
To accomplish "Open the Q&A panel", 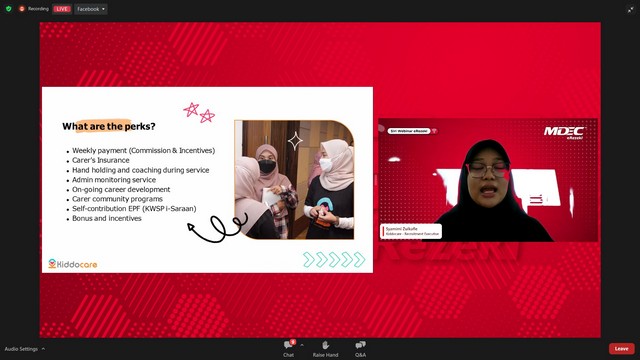I will (360, 349).
